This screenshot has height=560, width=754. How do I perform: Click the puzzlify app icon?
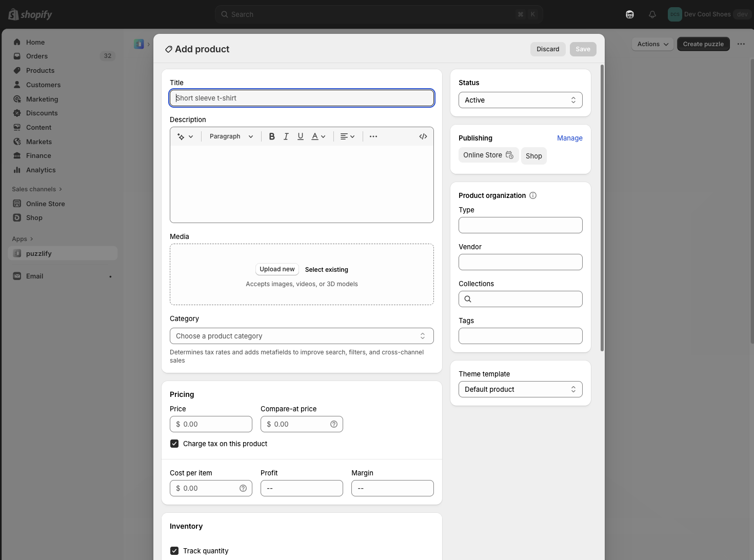click(17, 253)
